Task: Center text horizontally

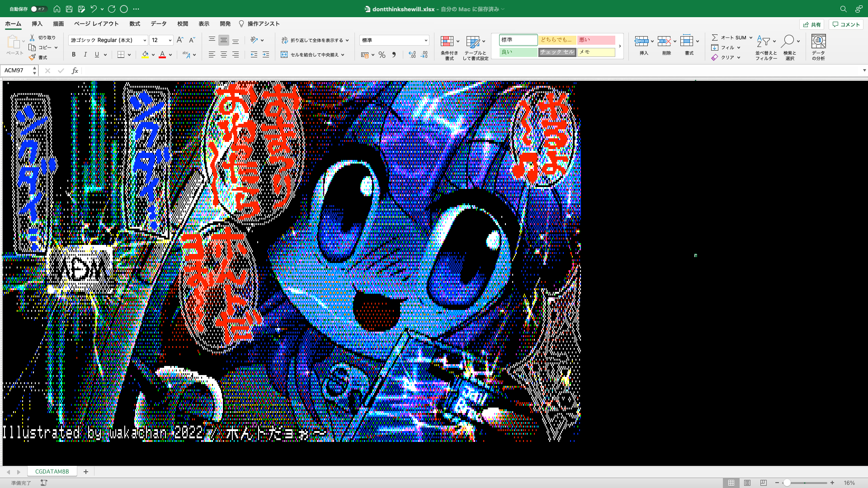Action: point(224,55)
